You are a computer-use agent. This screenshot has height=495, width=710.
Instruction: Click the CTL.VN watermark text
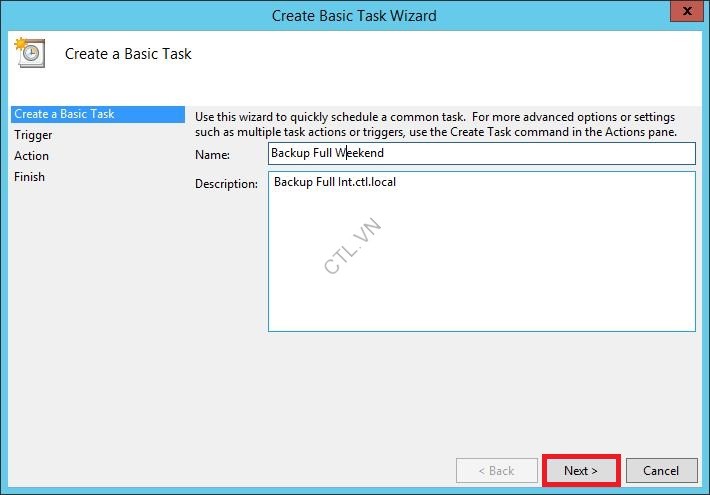[352, 246]
